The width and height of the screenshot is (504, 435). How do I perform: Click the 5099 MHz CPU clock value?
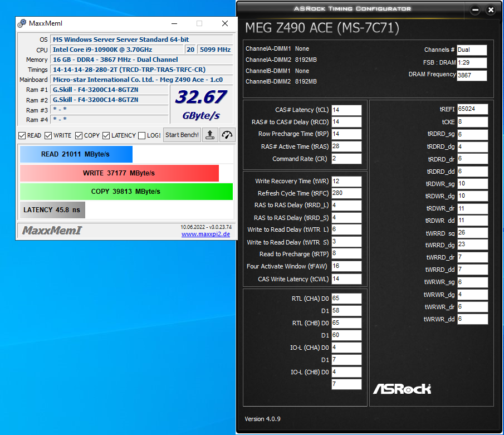pyautogui.click(x=216, y=50)
